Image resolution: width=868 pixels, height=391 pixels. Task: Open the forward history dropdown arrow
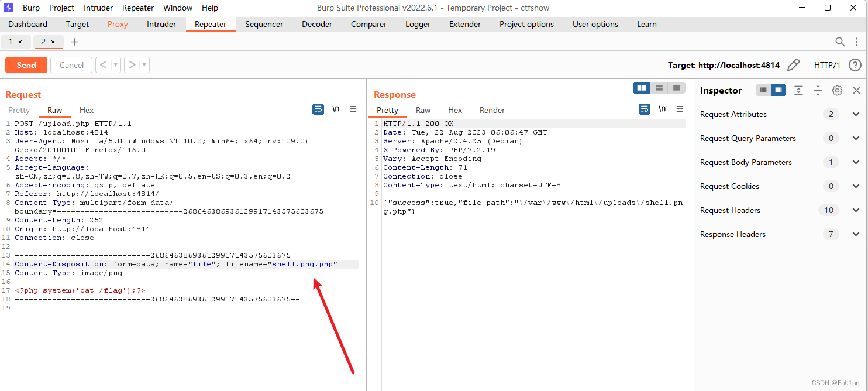pos(144,65)
